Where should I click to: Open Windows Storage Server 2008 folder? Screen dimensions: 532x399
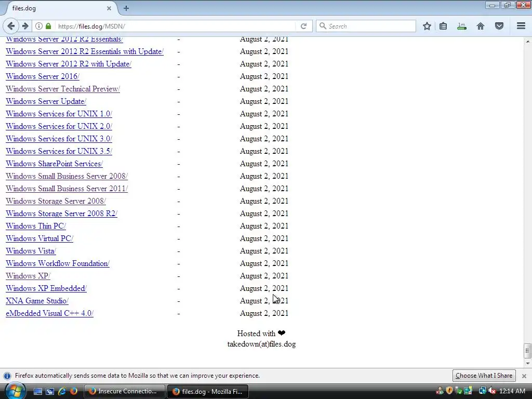[x=56, y=201]
